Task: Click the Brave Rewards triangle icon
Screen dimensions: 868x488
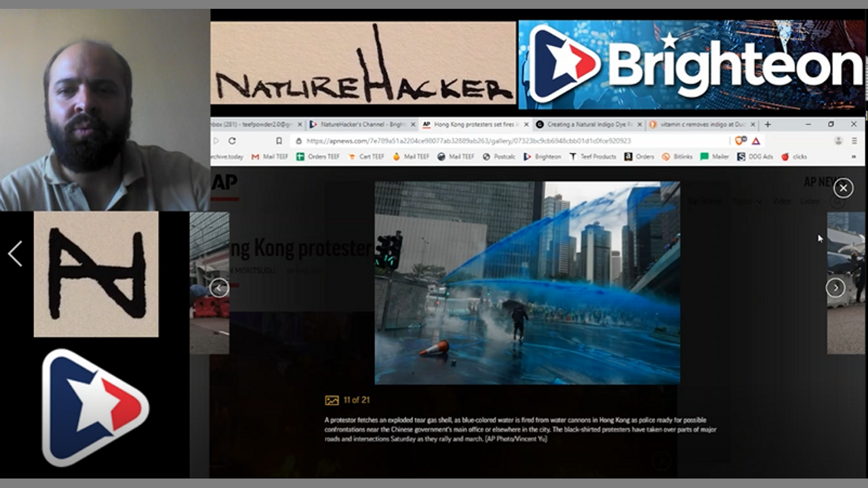Action: click(x=755, y=141)
